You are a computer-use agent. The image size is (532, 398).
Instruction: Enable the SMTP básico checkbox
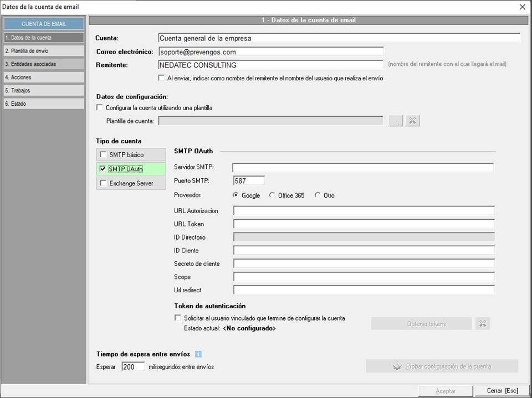click(x=103, y=155)
